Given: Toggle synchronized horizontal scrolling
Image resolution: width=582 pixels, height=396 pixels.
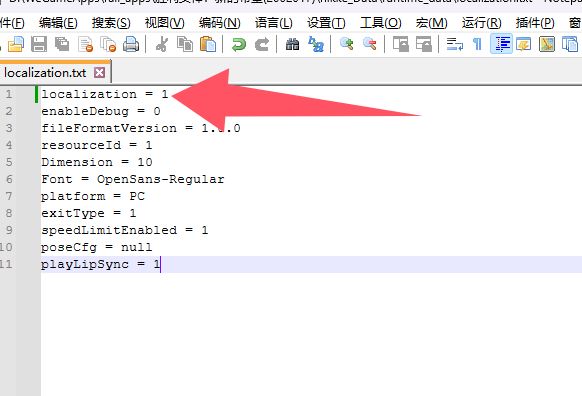Looking at the screenshot, I should [x=424, y=44].
